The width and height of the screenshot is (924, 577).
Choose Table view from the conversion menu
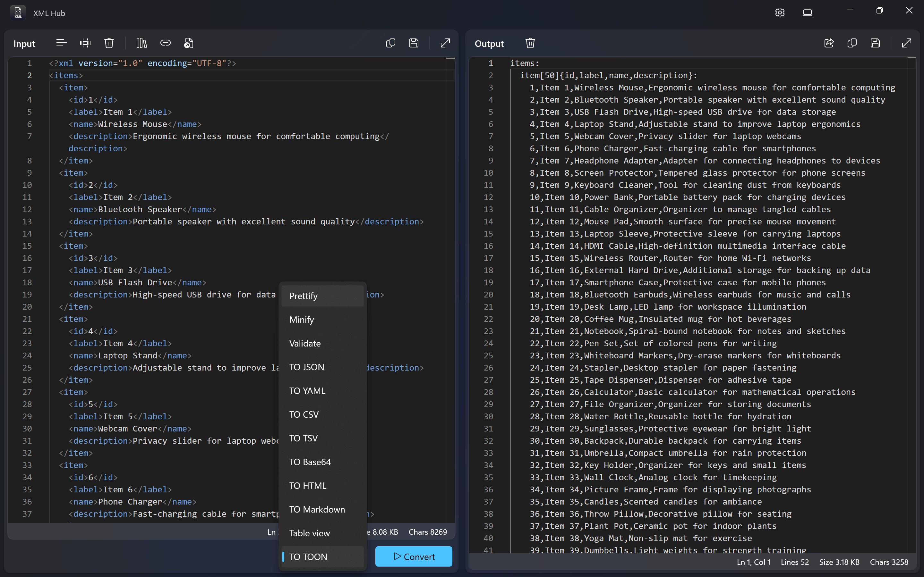tap(309, 533)
